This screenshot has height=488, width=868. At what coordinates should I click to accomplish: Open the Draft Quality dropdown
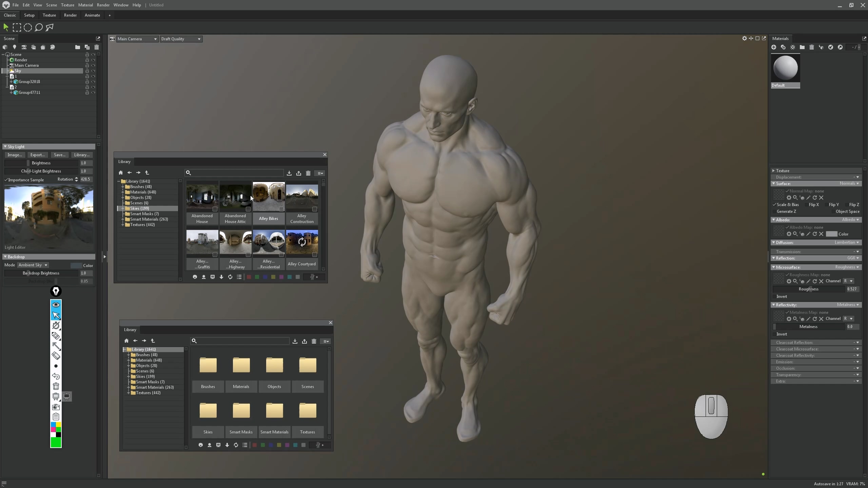click(x=181, y=39)
